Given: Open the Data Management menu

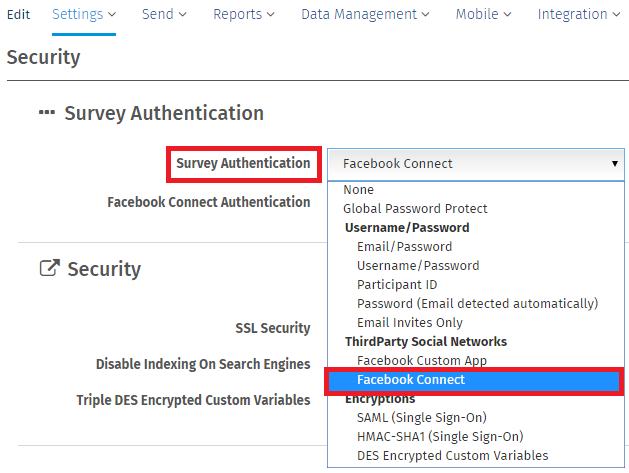Looking at the screenshot, I should coord(365,14).
